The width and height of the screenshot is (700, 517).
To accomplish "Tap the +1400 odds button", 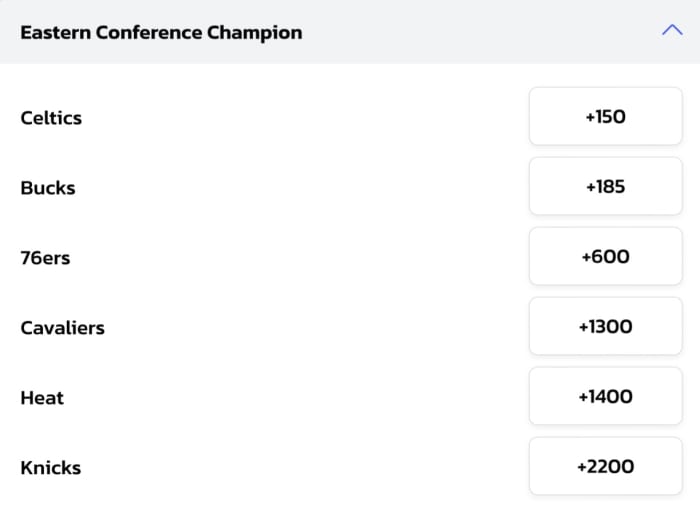I will pos(605,397).
